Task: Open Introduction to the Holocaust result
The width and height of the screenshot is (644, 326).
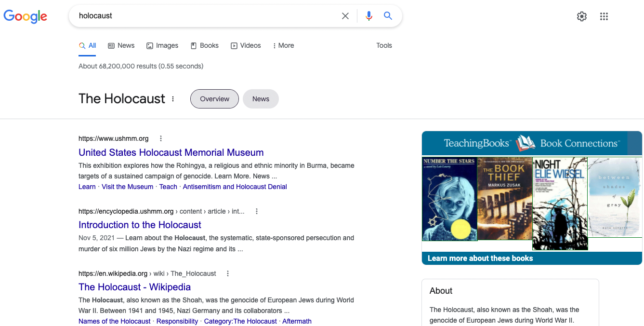Action: (x=140, y=225)
